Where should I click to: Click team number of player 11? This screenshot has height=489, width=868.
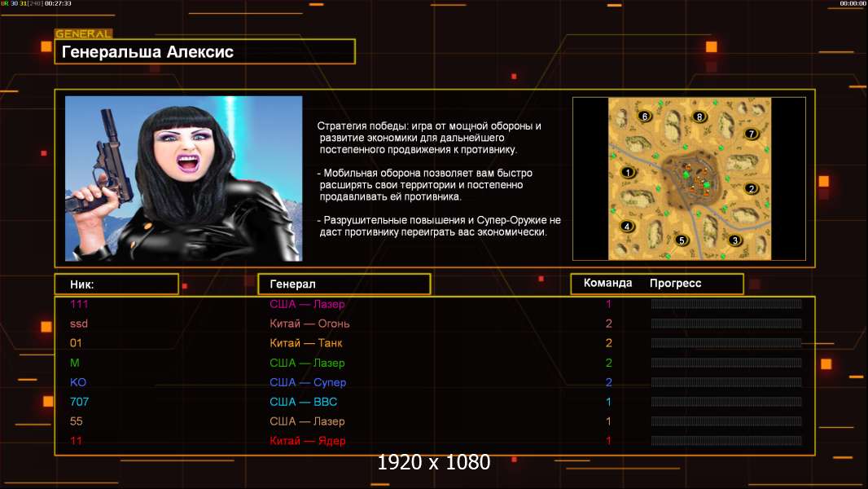608,441
